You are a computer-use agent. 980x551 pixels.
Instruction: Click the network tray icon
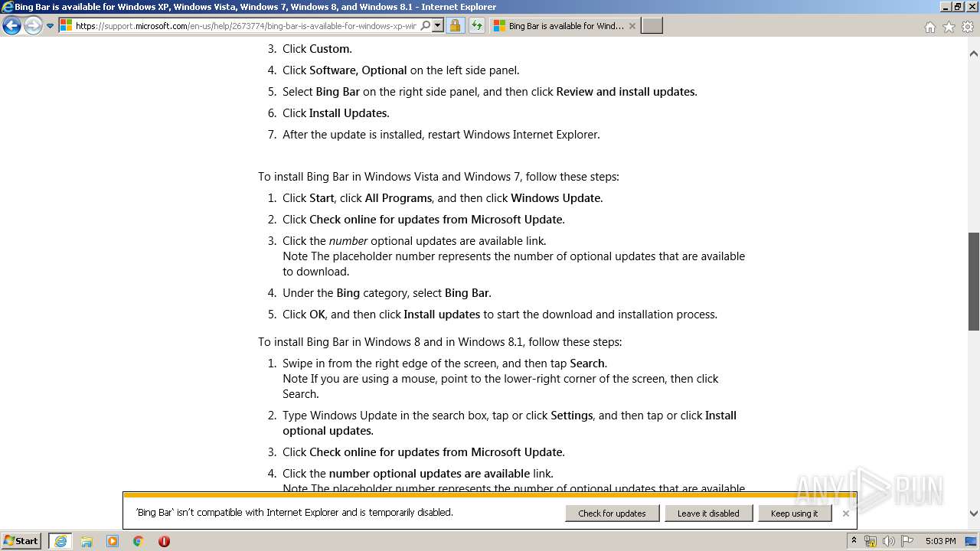click(871, 541)
